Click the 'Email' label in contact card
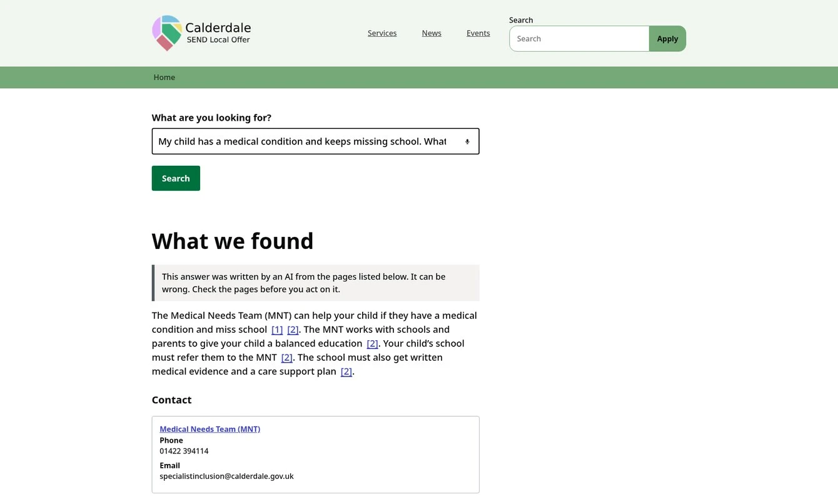The height and width of the screenshot is (504, 838). tap(169, 465)
